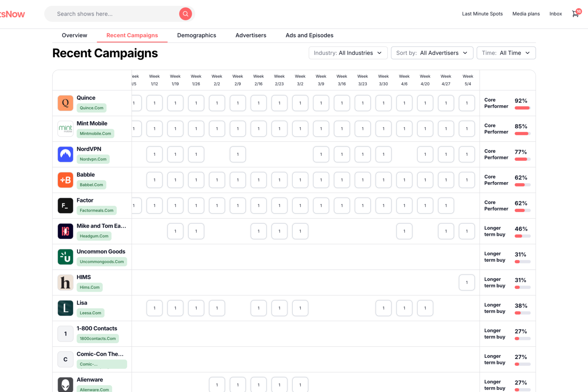This screenshot has height=392, width=588.
Task: Switch to the Overview tab
Action: (x=74, y=35)
